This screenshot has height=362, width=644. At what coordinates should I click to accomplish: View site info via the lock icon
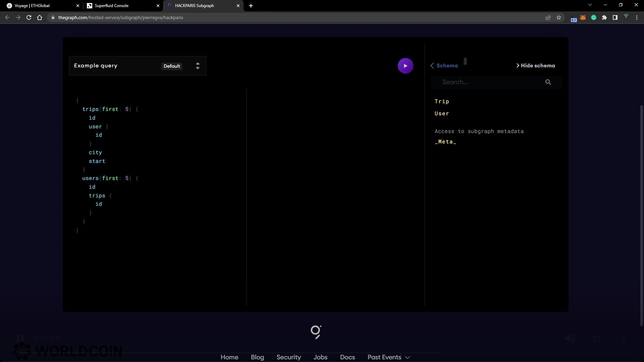pos(53,17)
